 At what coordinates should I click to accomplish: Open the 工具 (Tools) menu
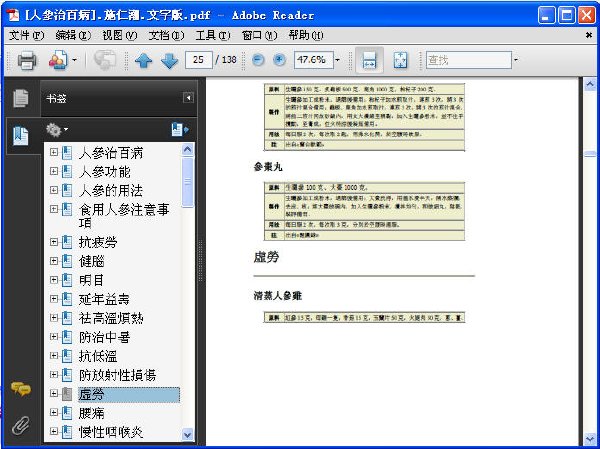click(213, 36)
